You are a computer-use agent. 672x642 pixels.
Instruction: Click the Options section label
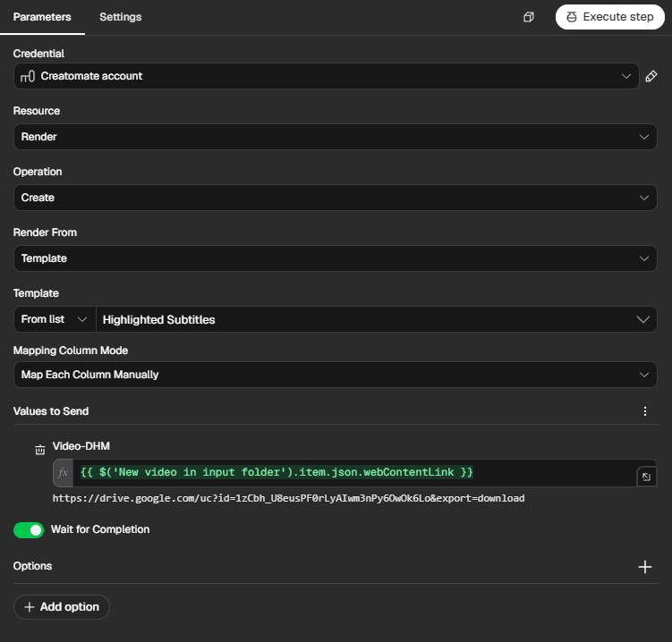pyautogui.click(x=32, y=566)
